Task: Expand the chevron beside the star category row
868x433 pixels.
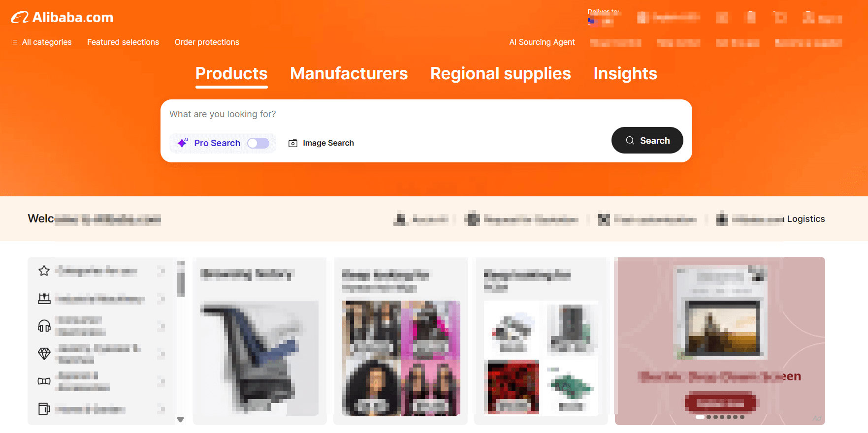Action: coord(161,271)
